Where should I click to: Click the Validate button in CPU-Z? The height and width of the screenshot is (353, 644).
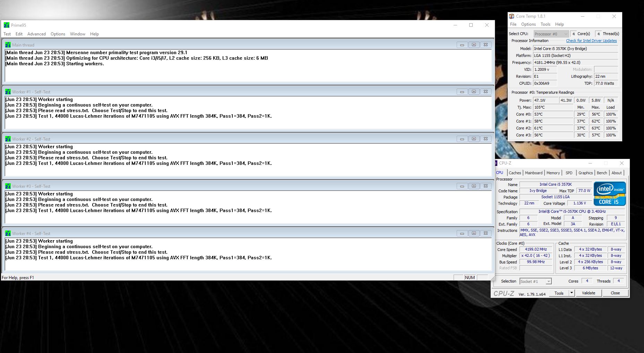[589, 293]
